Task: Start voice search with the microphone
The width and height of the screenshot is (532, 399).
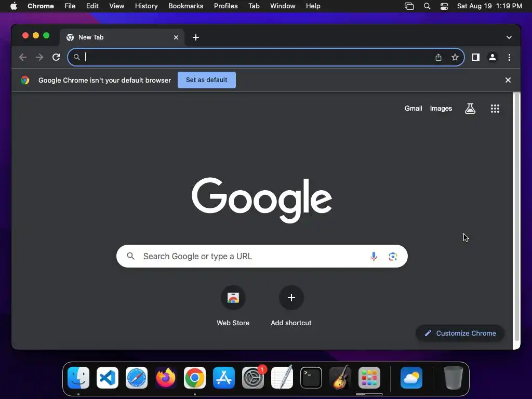Action: click(374, 256)
